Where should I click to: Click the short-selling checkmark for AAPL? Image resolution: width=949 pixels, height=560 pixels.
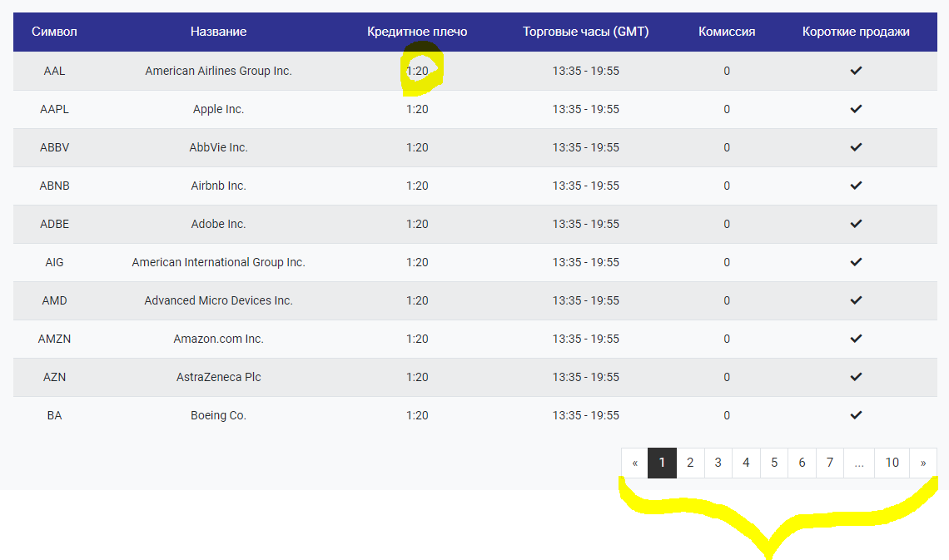pos(856,109)
